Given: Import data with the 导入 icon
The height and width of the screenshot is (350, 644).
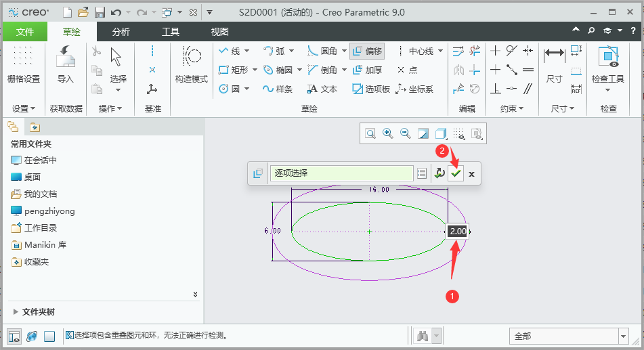Looking at the screenshot, I should (65, 64).
